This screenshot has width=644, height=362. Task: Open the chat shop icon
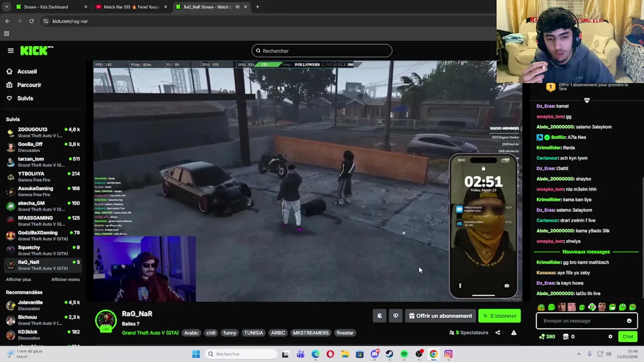(x=566, y=337)
